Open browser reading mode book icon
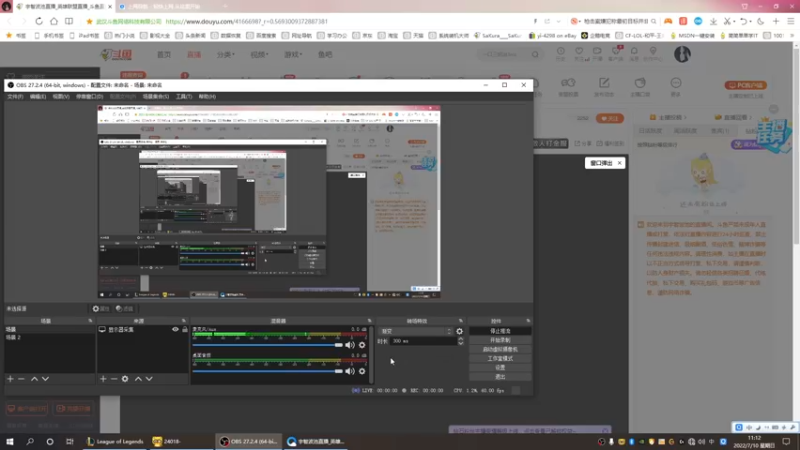Screen dimensions: 800x450 coord(69,21)
